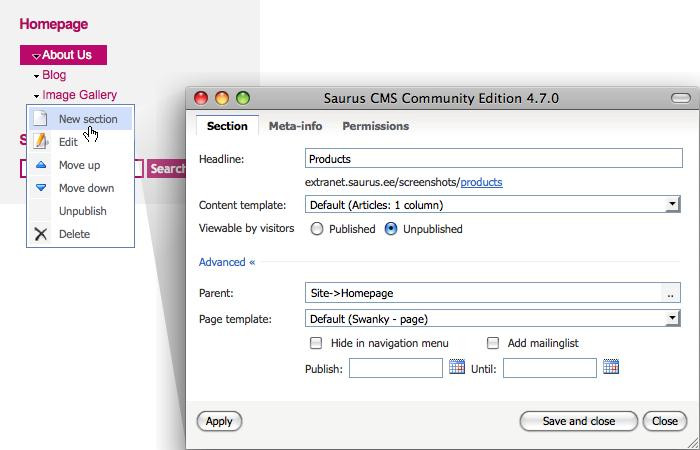Click the Close button in the dialog
Screen dimensions: 700x450
(665, 421)
